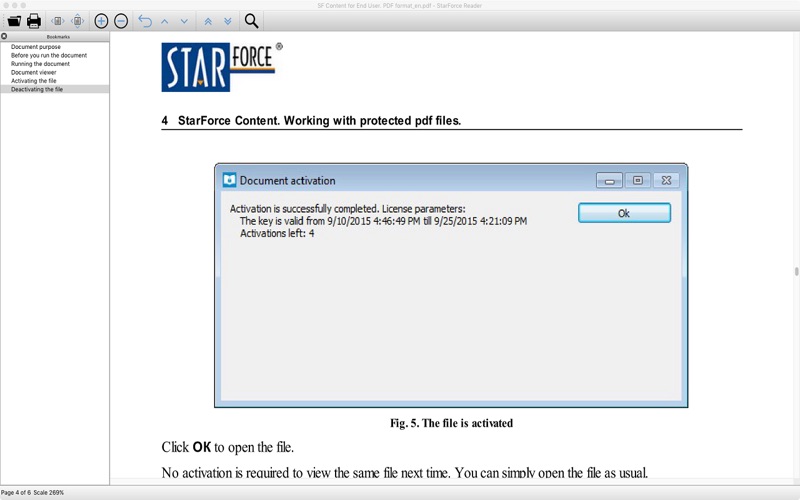Click "Page 4 of 6" status bar text
The image size is (800, 500).
(16, 492)
